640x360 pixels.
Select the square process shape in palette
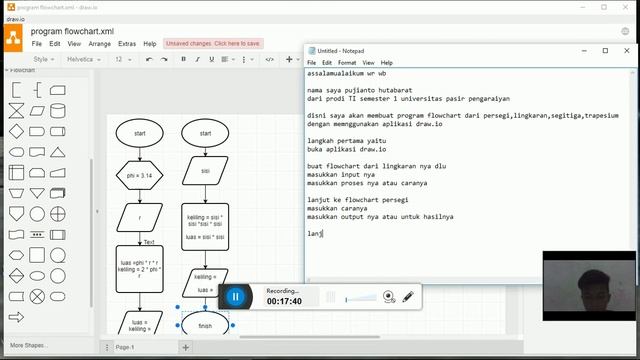click(37, 255)
